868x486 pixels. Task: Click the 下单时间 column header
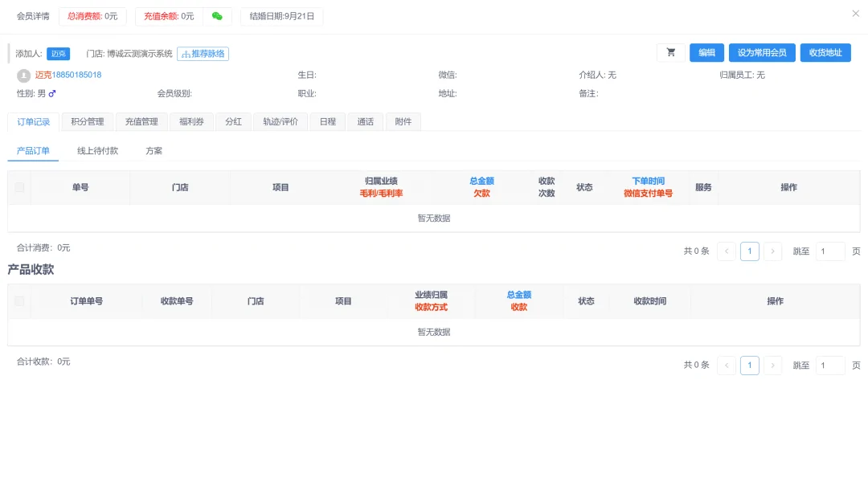pos(649,181)
